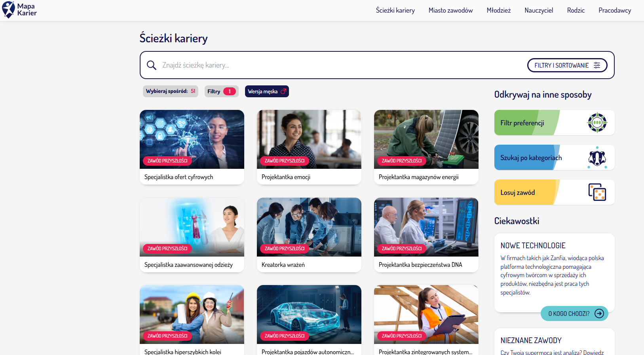644x355 pixels.
Task: Open the Szukaj po kategoriach tile
Action: 530,158
